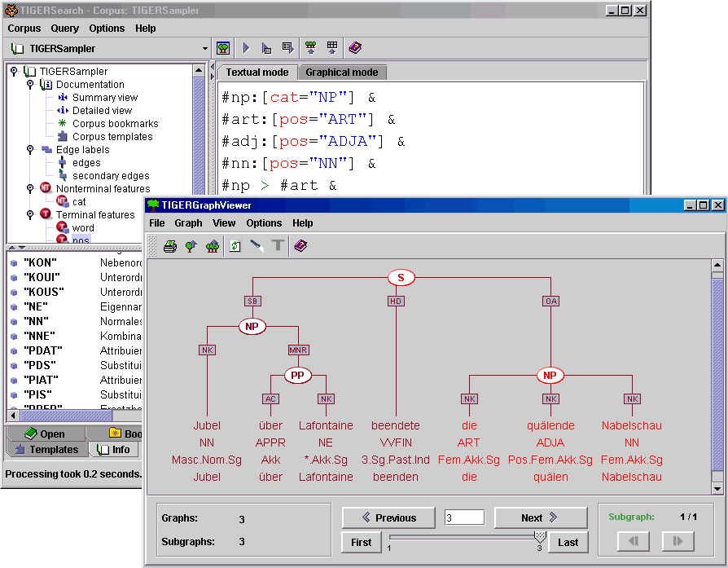Click the PP node in the syntax tree
The image size is (728, 568).
point(297,375)
